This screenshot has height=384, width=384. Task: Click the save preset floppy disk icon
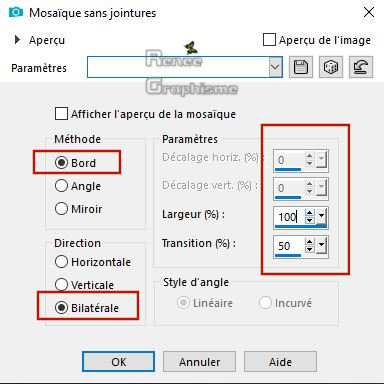(x=301, y=67)
